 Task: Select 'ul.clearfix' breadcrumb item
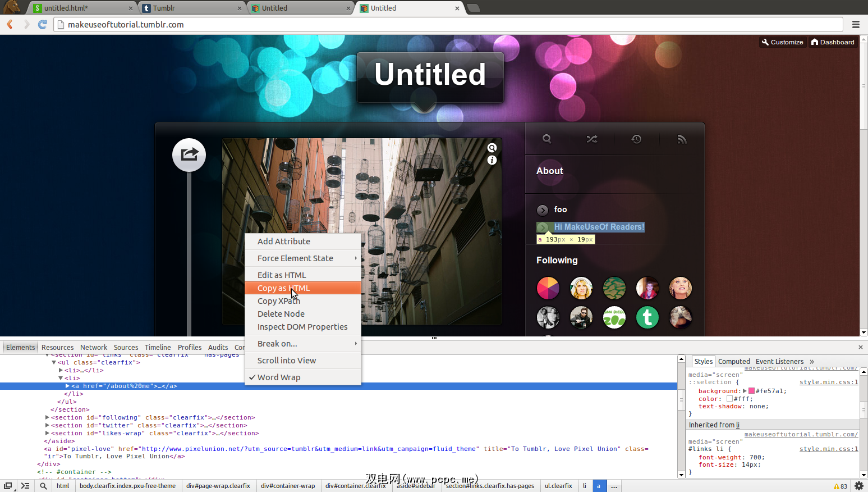(x=558, y=486)
